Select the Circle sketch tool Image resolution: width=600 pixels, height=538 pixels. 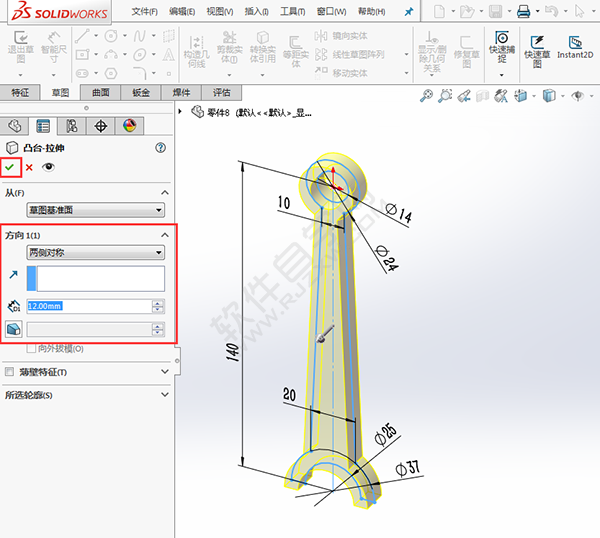point(111,36)
